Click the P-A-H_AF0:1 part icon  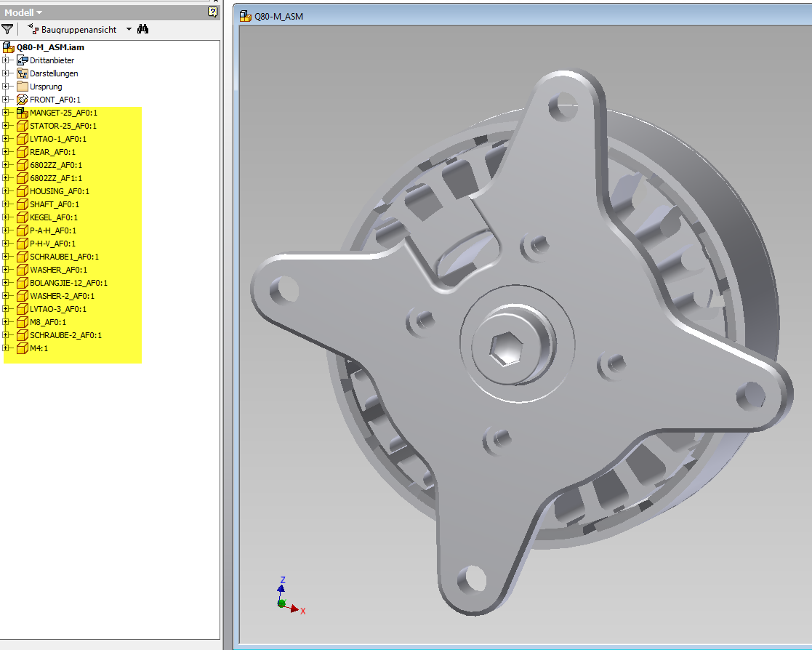point(23,230)
